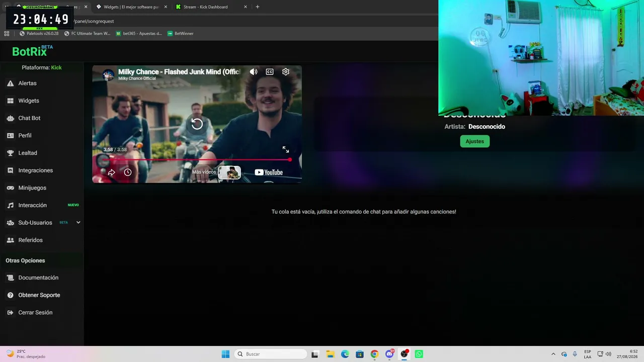Open File Explorer from the taskbar
This screenshot has height=362, width=644.
click(x=330, y=354)
